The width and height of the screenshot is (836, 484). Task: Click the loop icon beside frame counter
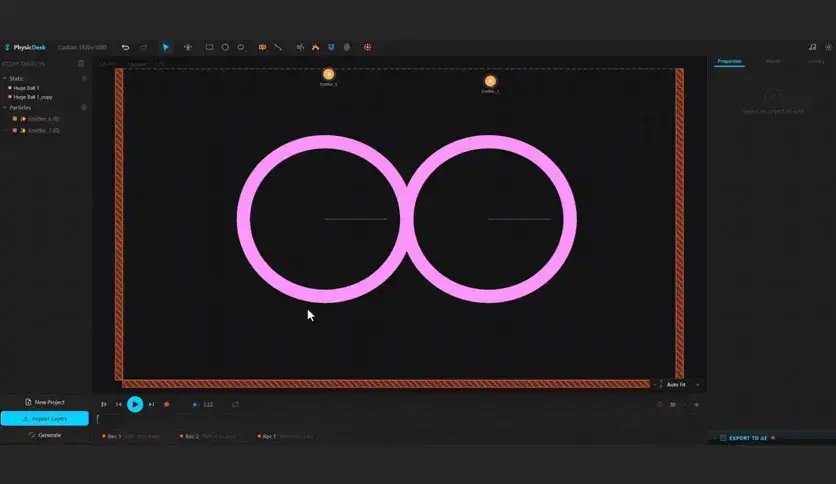[x=235, y=405]
